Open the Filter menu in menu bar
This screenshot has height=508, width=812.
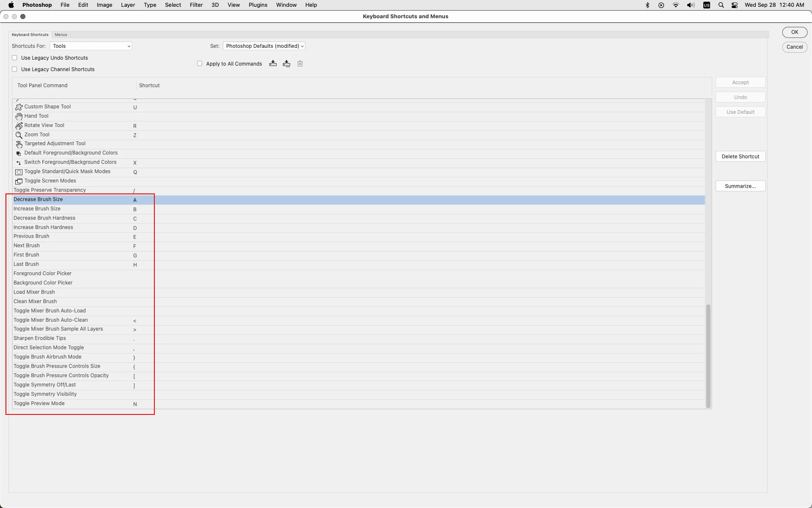pos(196,5)
